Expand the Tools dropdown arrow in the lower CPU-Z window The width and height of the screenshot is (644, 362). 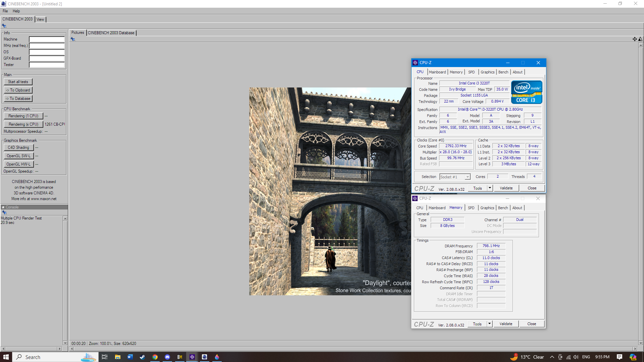pyautogui.click(x=489, y=324)
